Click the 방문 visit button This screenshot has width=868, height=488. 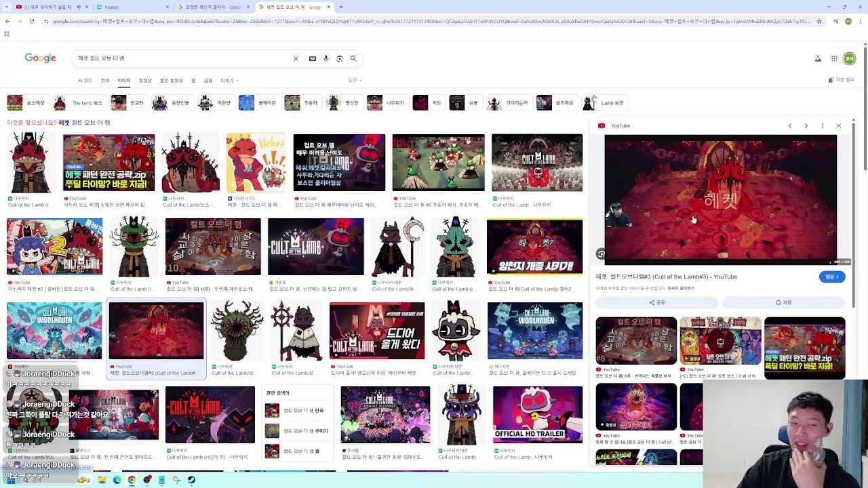click(832, 277)
